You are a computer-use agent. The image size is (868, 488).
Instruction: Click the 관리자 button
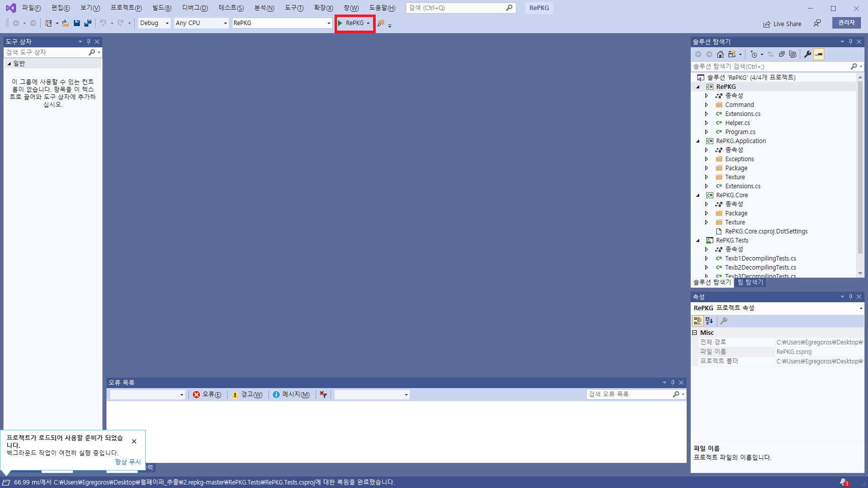point(846,23)
